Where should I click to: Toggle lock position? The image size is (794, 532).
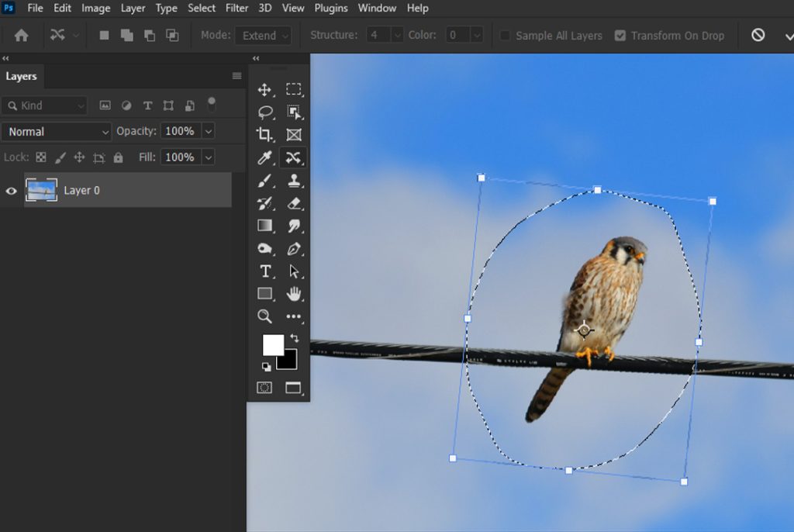click(x=80, y=157)
